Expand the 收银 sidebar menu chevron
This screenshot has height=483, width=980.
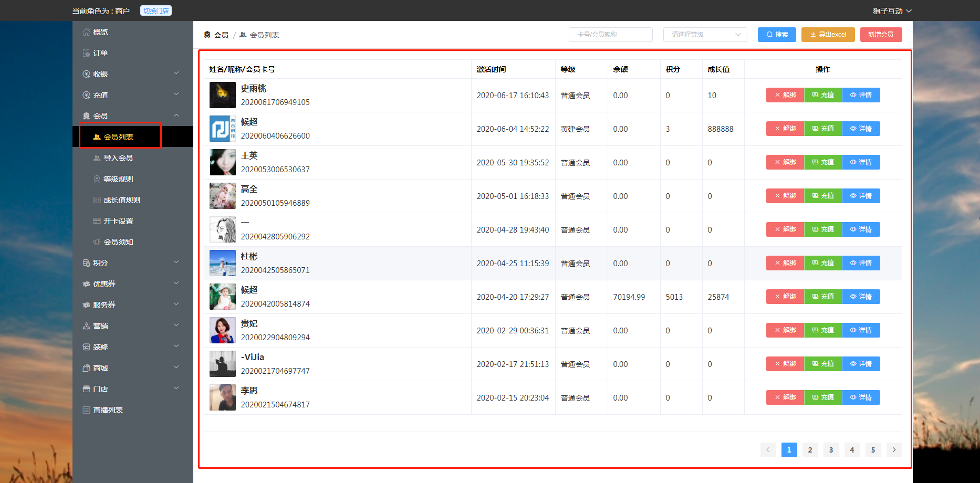pos(176,73)
